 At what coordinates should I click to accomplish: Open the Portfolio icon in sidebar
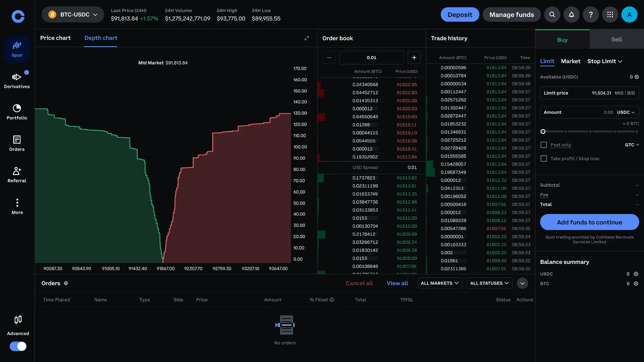point(17,111)
